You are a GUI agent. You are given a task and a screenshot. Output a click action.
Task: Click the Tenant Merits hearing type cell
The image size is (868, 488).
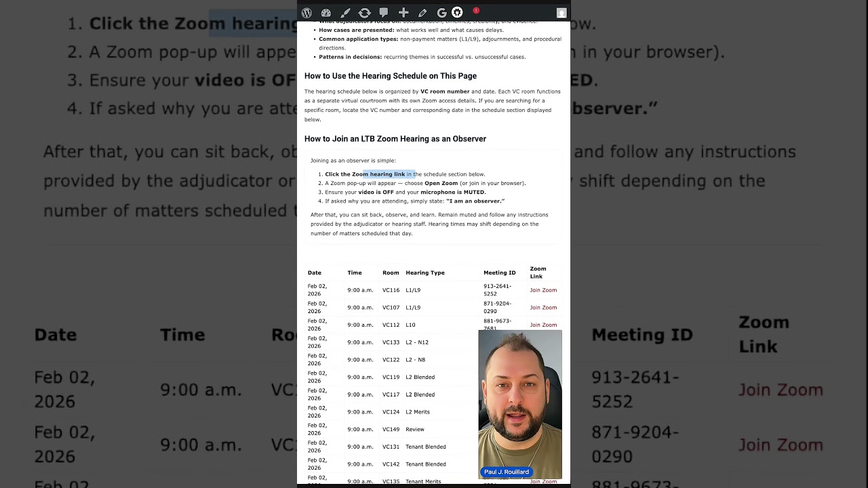coord(423,481)
